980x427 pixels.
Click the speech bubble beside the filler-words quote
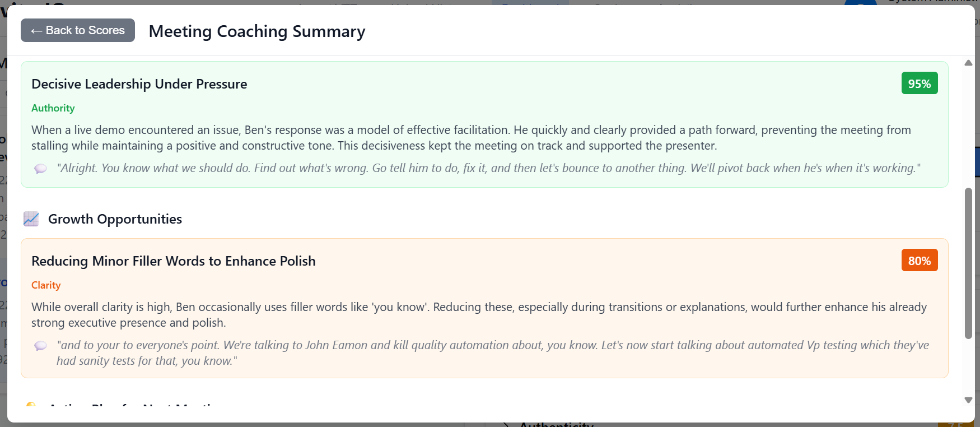pos(41,346)
